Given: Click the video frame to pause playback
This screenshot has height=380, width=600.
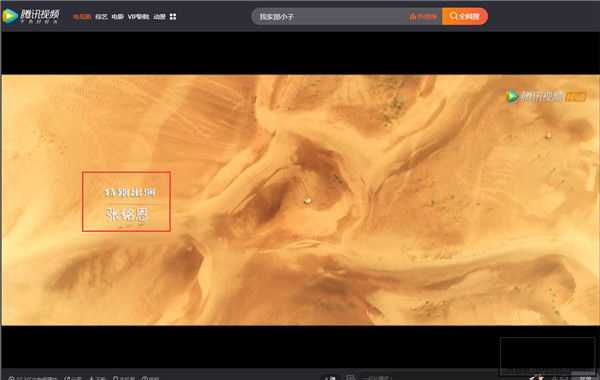Looking at the screenshot, I should point(300,200).
